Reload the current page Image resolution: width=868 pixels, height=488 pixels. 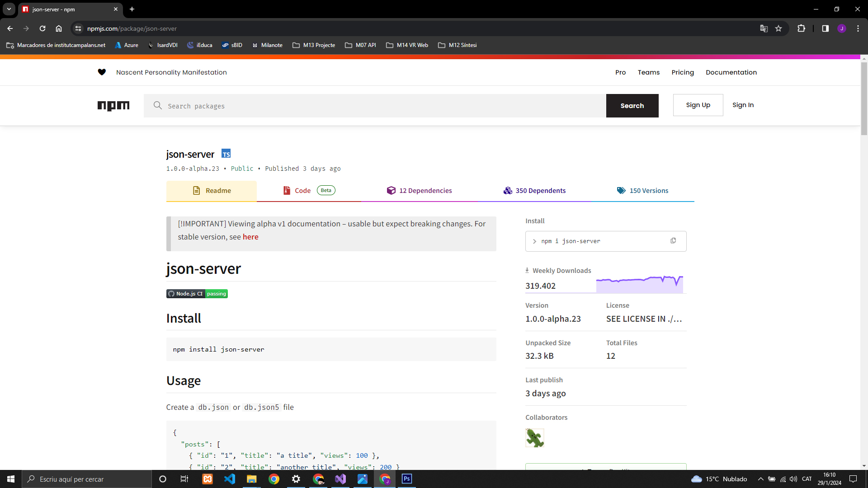[42, 28]
